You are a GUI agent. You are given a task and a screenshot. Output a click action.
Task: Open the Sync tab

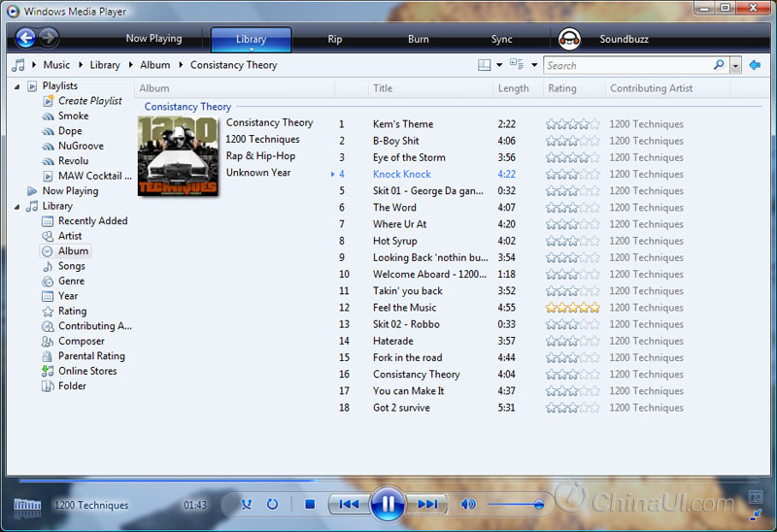[501, 39]
